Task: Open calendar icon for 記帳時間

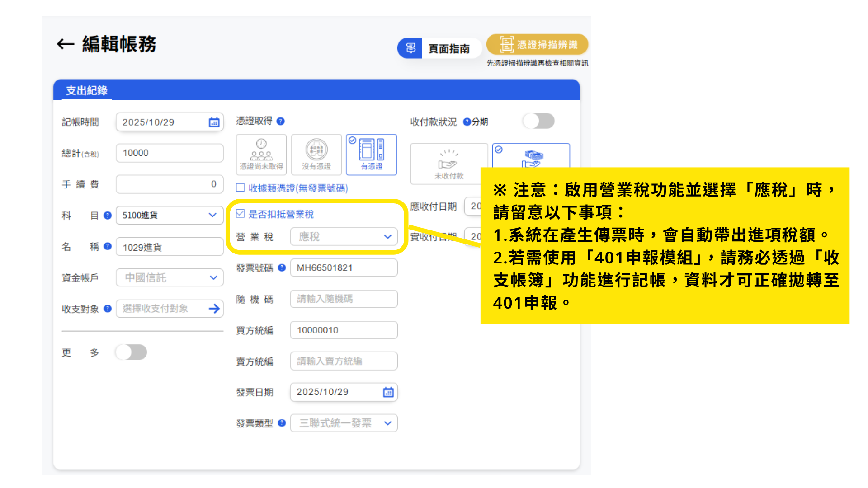Action: [214, 122]
